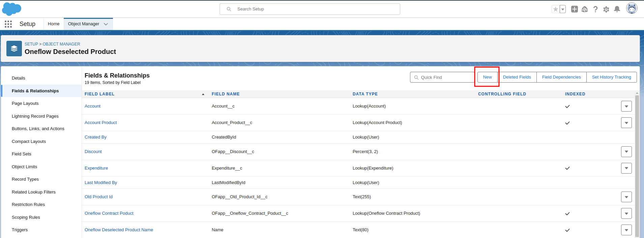Sort by the DATA TYPE column
Screen dimensions: 644x238
(365, 94)
